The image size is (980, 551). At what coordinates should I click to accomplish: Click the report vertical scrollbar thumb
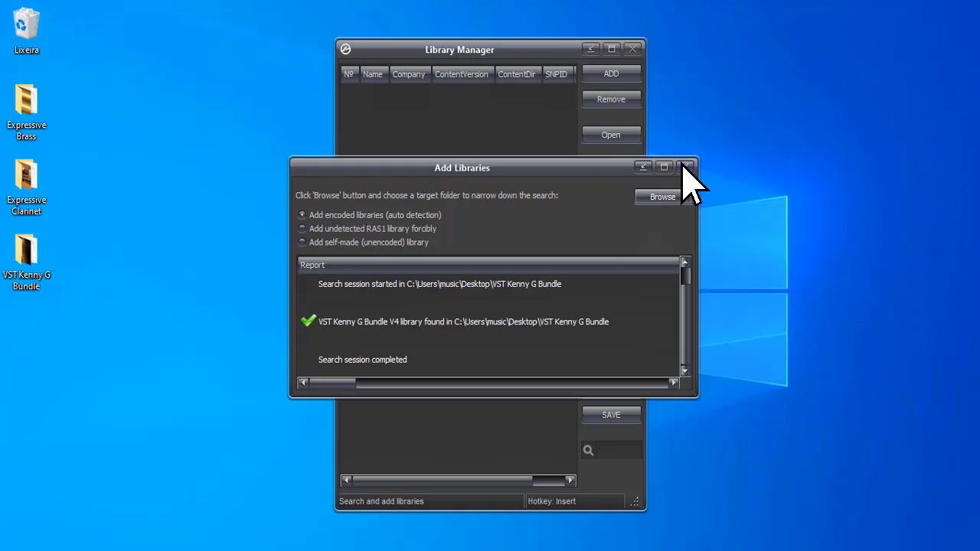(684, 275)
